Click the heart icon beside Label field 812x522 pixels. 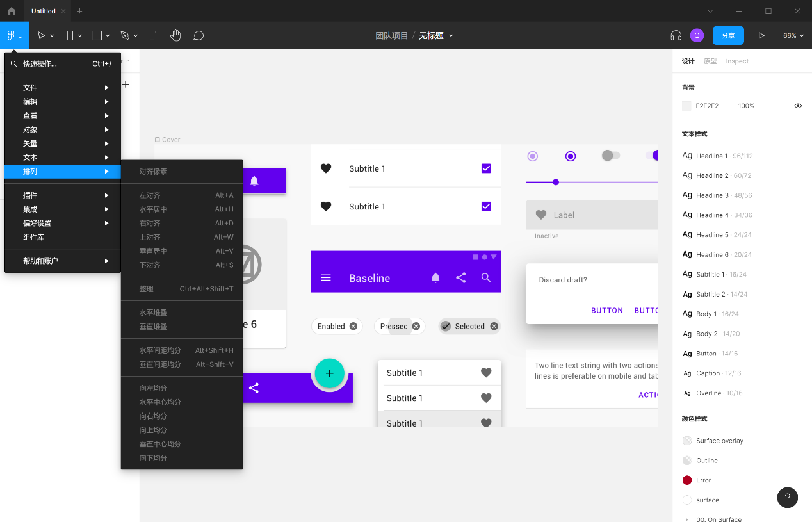click(541, 215)
